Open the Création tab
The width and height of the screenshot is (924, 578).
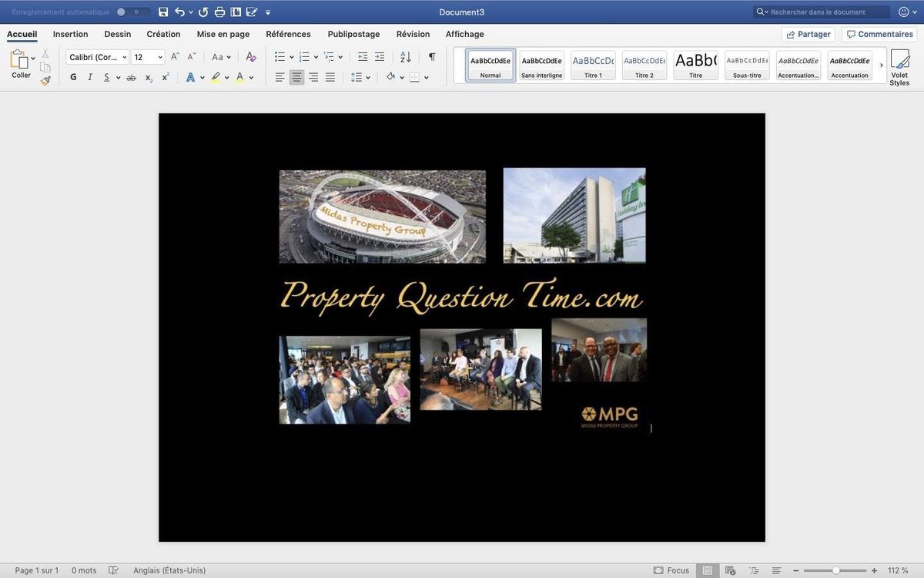(163, 34)
